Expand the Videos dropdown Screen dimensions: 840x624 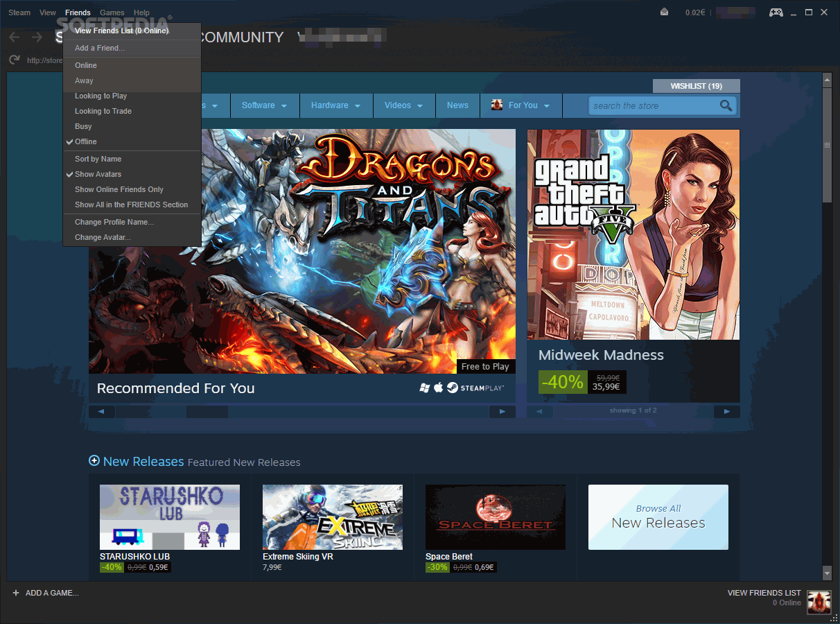point(404,105)
